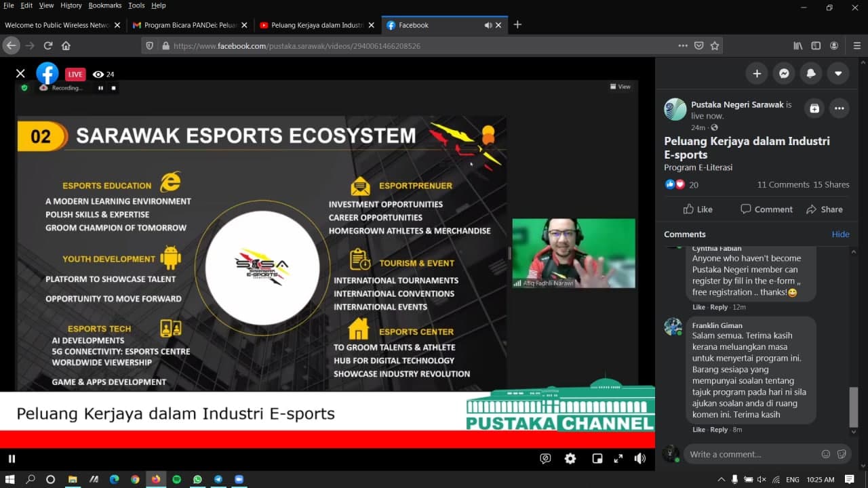Expand the Facebook account dropdown arrow
Screen dimensions: 868x488
838,74
